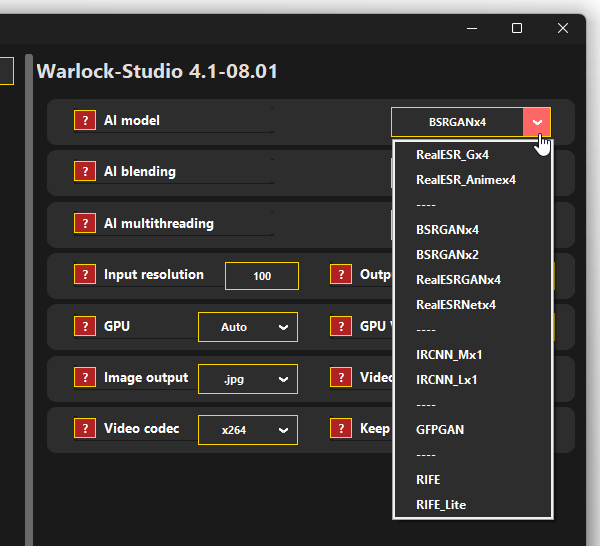Choose GFPGAN from the model list
Screen dimensions: 600x546
[x=440, y=429]
